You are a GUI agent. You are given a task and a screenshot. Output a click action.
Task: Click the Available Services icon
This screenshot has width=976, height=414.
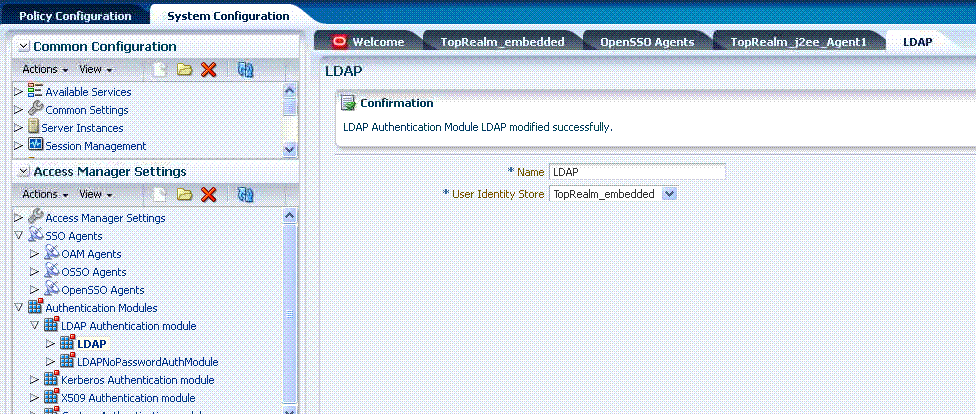point(35,92)
